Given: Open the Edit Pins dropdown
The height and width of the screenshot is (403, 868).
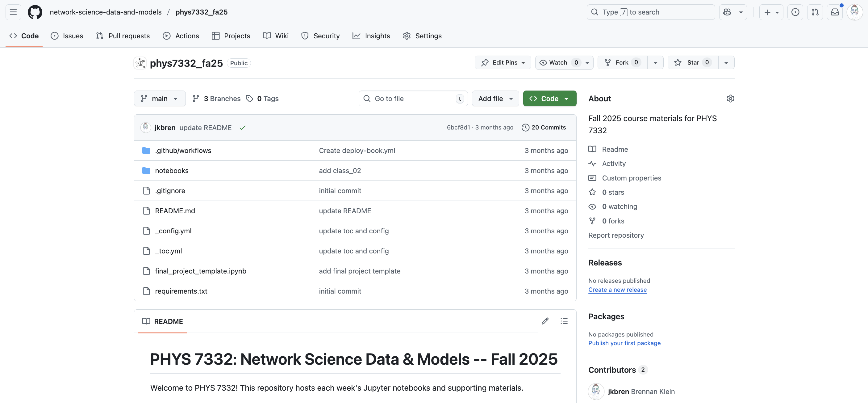Looking at the screenshot, I should [x=503, y=62].
